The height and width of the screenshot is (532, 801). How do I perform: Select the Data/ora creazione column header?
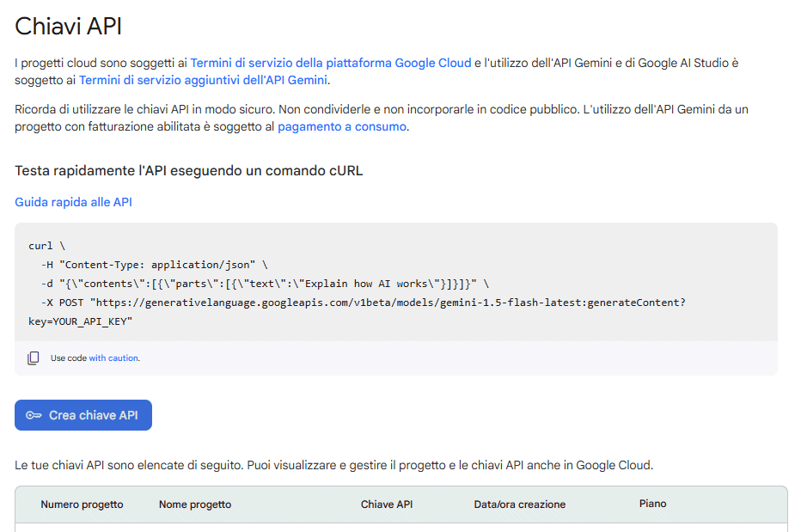pyautogui.click(x=519, y=504)
